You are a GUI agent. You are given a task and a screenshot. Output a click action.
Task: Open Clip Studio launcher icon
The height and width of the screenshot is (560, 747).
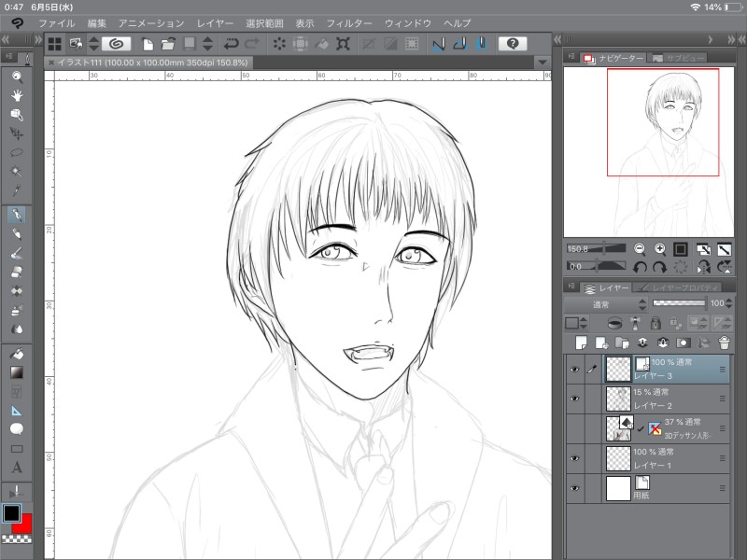tap(118, 44)
